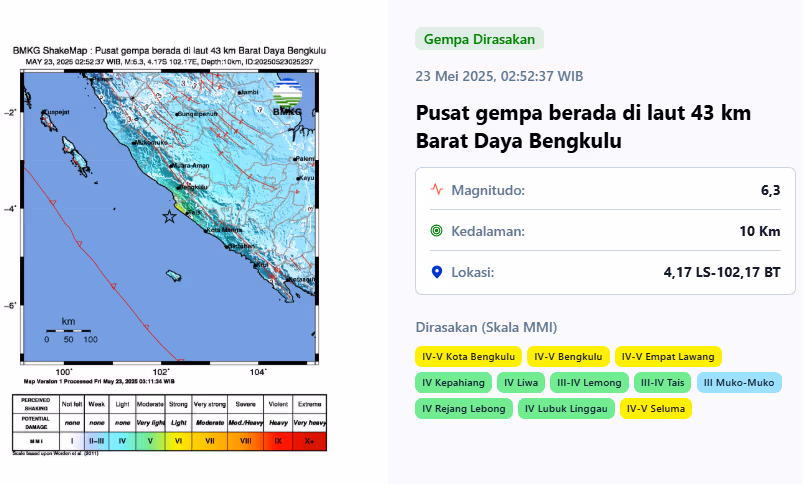Click the Gempa Dirasakan badge
Screen dimensions: 803x484
click(x=479, y=39)
